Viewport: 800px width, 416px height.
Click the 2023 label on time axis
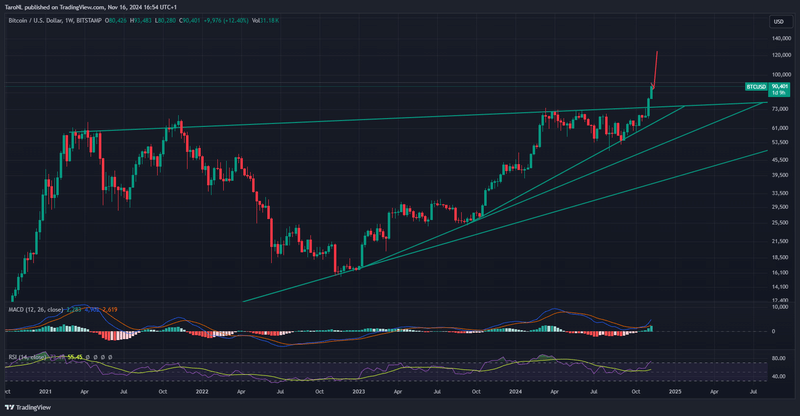coord(359,391)
